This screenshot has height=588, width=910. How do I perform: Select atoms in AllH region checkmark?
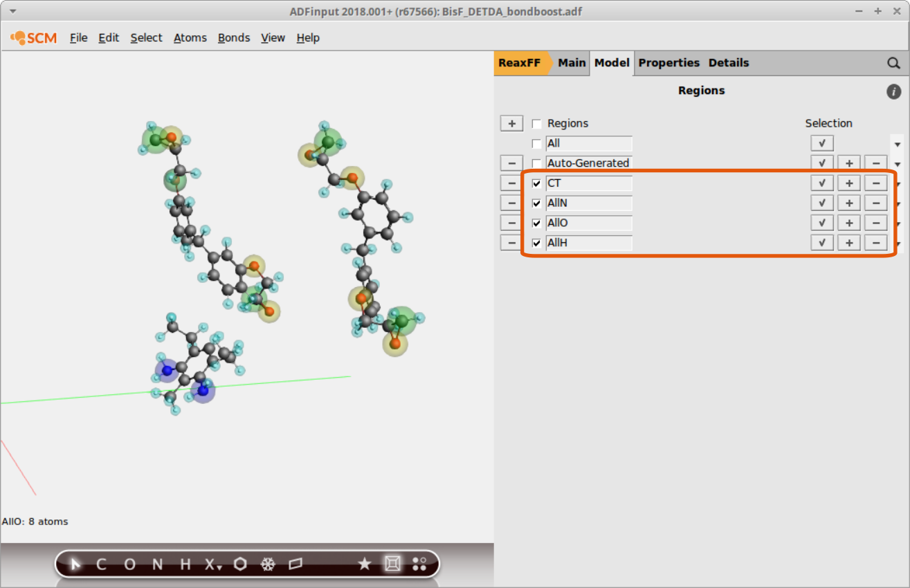(x=822, y=244)
